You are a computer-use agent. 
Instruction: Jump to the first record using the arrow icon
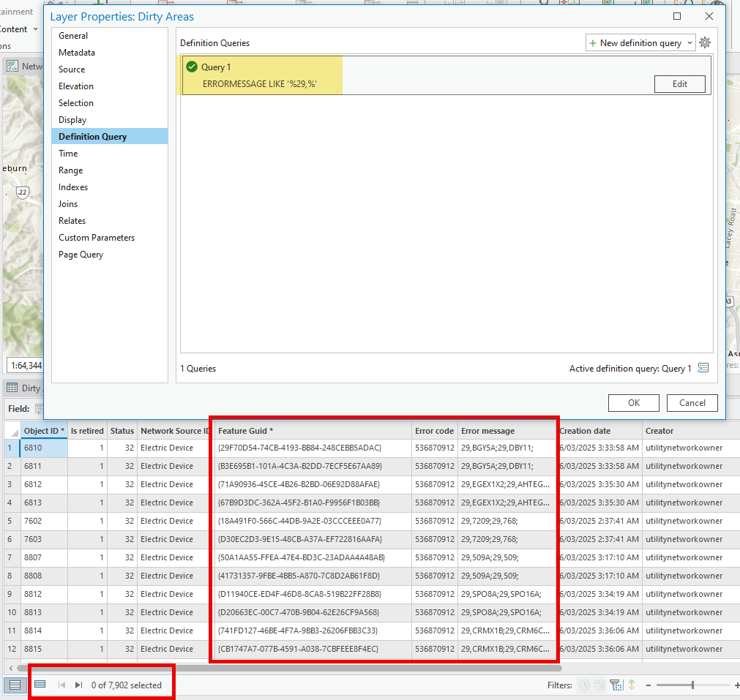pos(61,685)
